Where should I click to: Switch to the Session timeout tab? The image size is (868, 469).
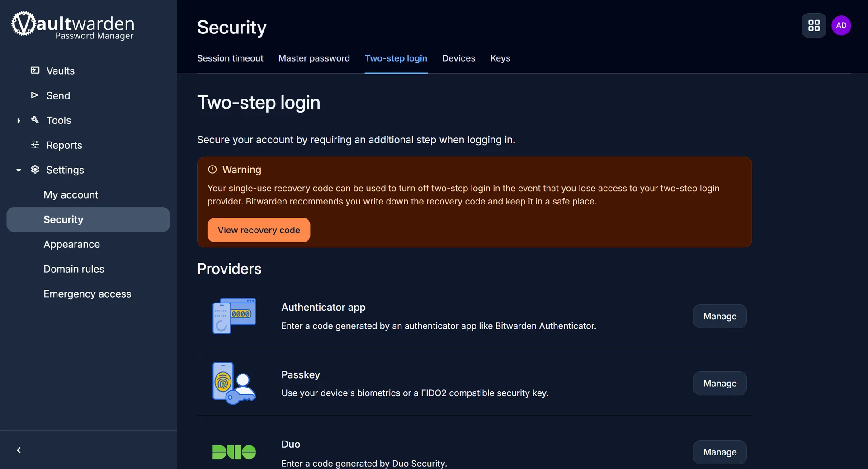(x=230, y=58)
